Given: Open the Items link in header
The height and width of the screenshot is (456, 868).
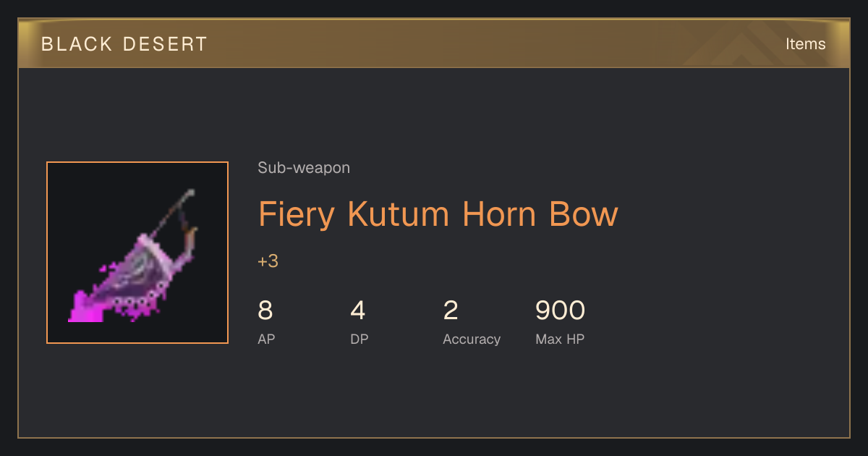Looking at the screenshot, I should point(805,43).
